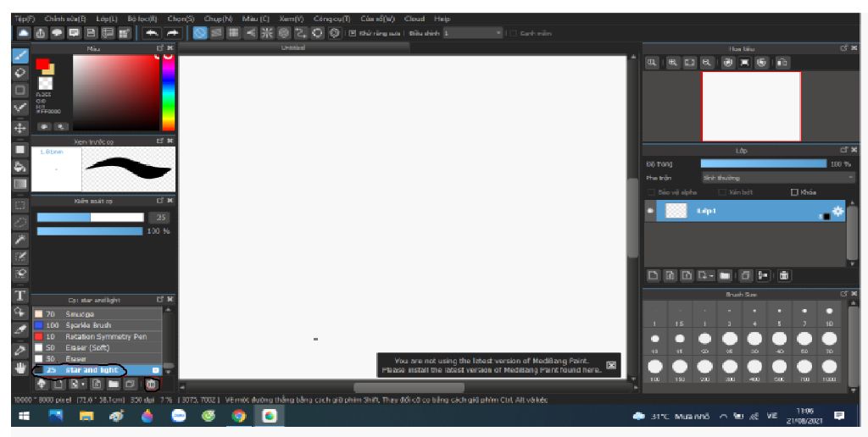Check the Bảo vệ alpha checkbox
The image size is (868, 437).
pyautogui.click(x=652, y=192)
